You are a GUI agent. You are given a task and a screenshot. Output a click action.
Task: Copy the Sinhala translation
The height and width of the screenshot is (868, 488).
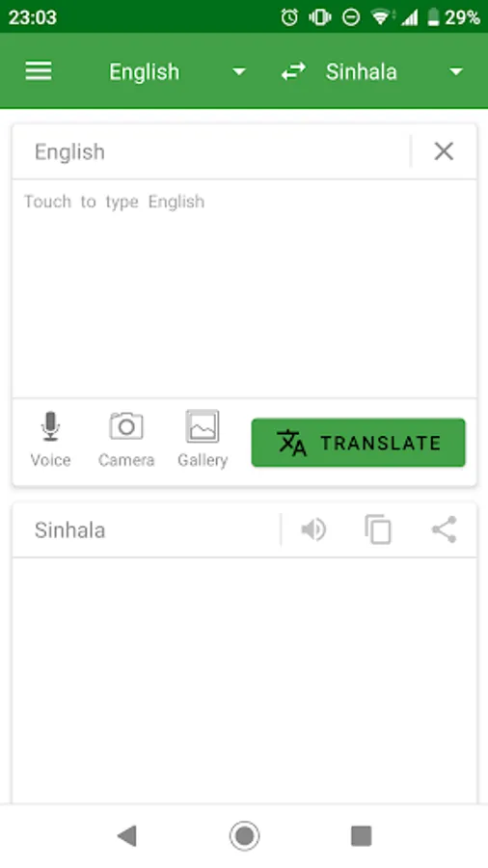[x=378, y=529]
